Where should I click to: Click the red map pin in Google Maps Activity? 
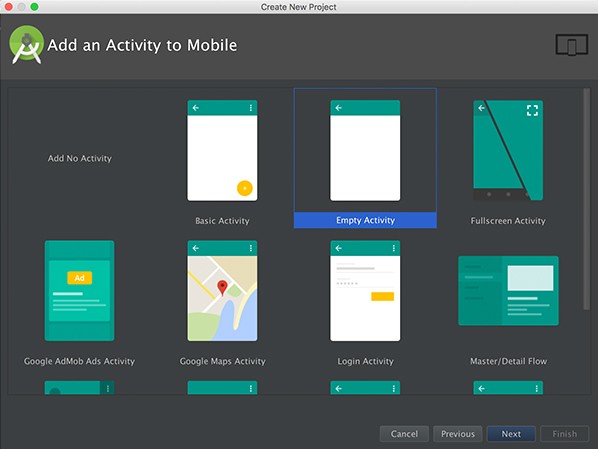click(222, 288)
